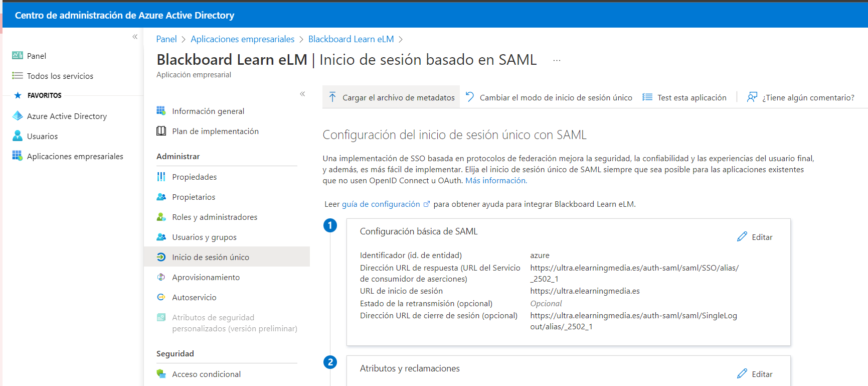Click ¿Tiene algún comentario? feedback button
The height and width of the screenshot is (386, 868).
tap(801, 97)
